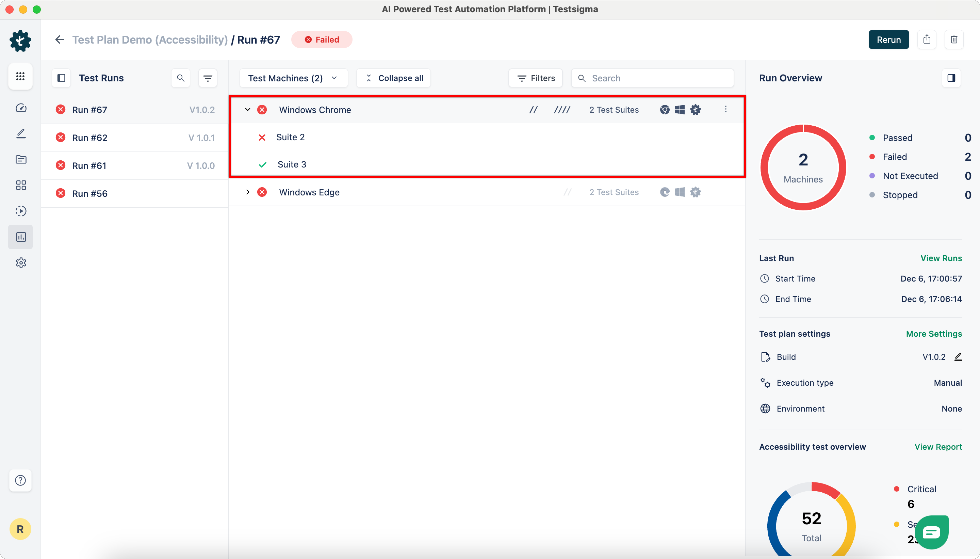980x559 pixels.
Task: Click the Rerun button
Action: click(888, 39)
